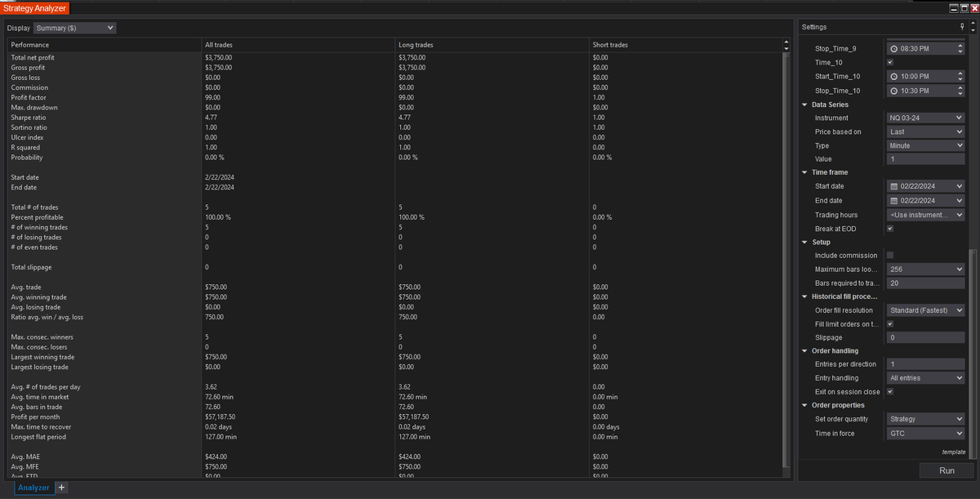Open the template link
The image size is (980, 499).
click(954, 452)
